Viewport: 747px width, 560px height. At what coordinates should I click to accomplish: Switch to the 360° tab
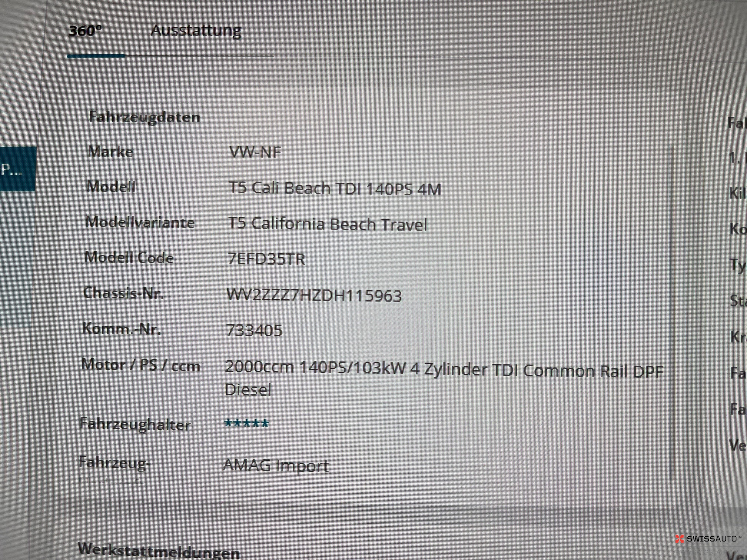point(85,31)
